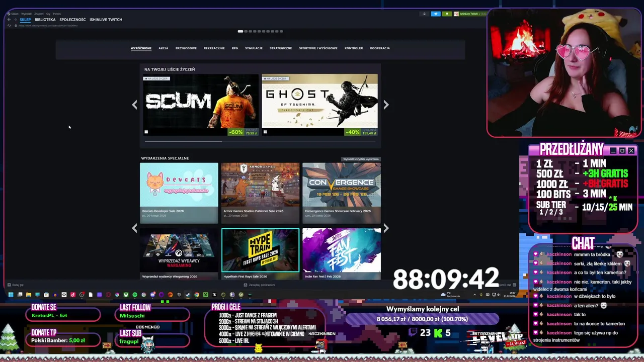644x362 pixels.
Task: Select the RPG category tab
Action: pyautogui.click(x=234, y=48)
